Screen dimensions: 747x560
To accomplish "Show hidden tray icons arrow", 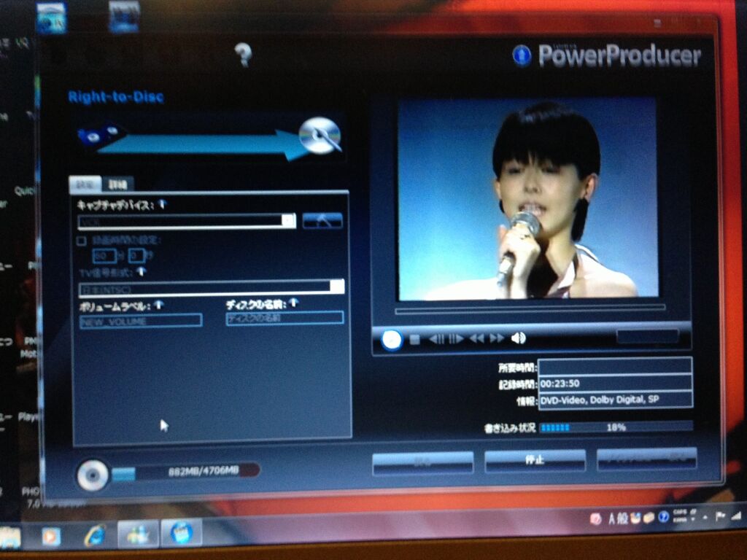I will click(705, 517).
